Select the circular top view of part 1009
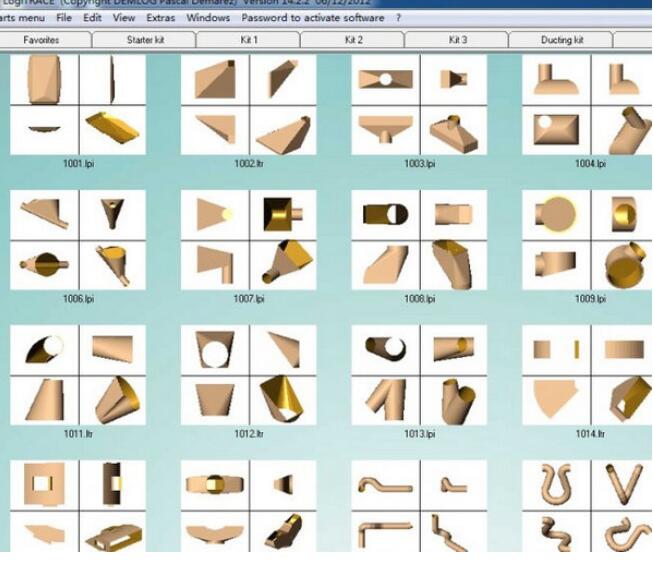This screenshot has width=654, height=561. [x=556, y=215]
